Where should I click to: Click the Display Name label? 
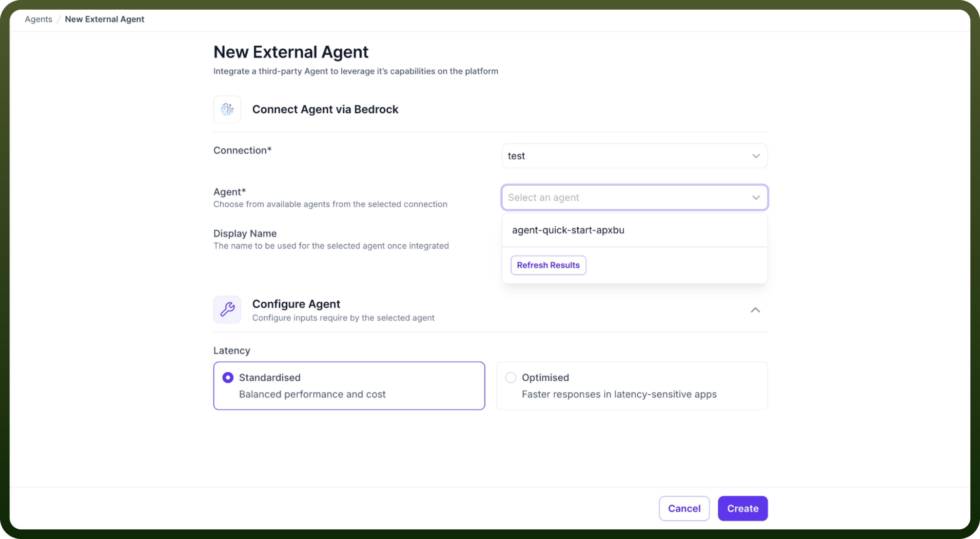[245, 233]
